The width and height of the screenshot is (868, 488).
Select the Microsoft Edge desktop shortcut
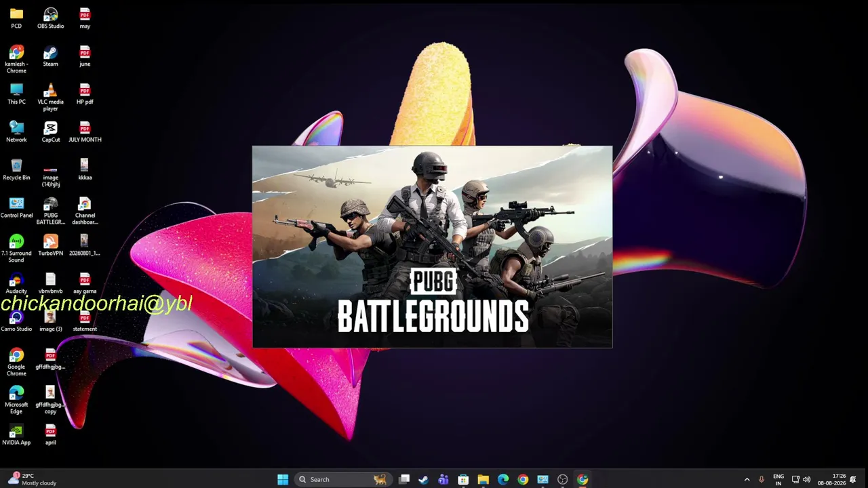point(16,401)
